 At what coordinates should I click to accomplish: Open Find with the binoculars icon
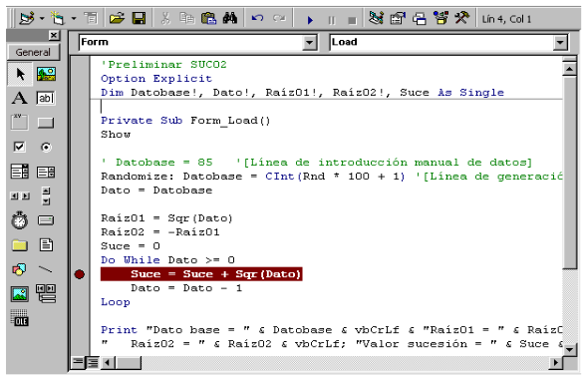[230, 18]
